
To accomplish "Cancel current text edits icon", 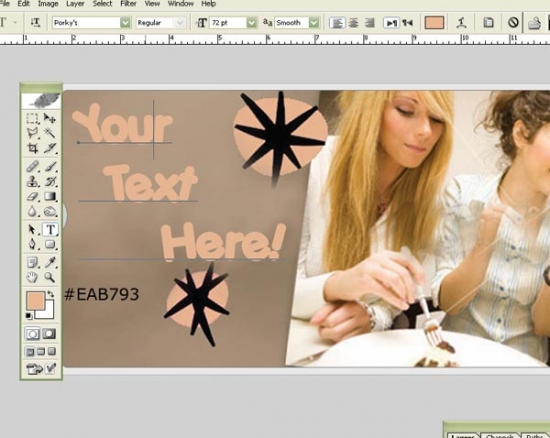I will pyautogui.click(x=513, y=23).
